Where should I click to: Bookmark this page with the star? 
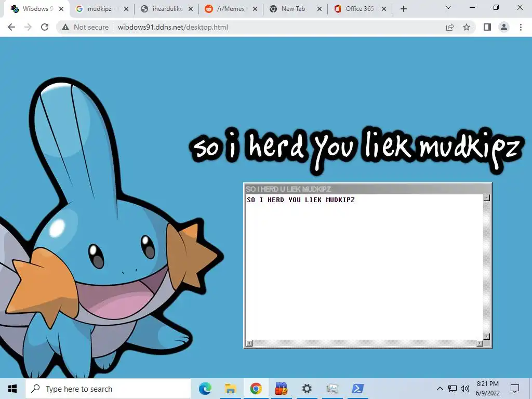[x=467, y=27]
